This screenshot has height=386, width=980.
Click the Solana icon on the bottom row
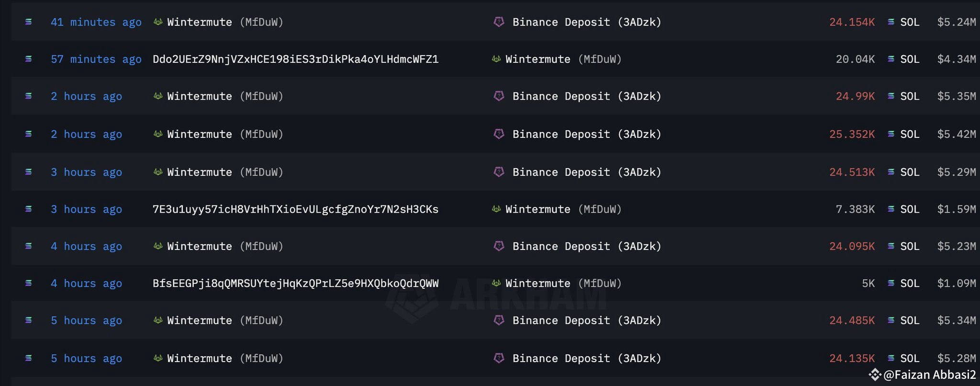[x=29, y=358]
